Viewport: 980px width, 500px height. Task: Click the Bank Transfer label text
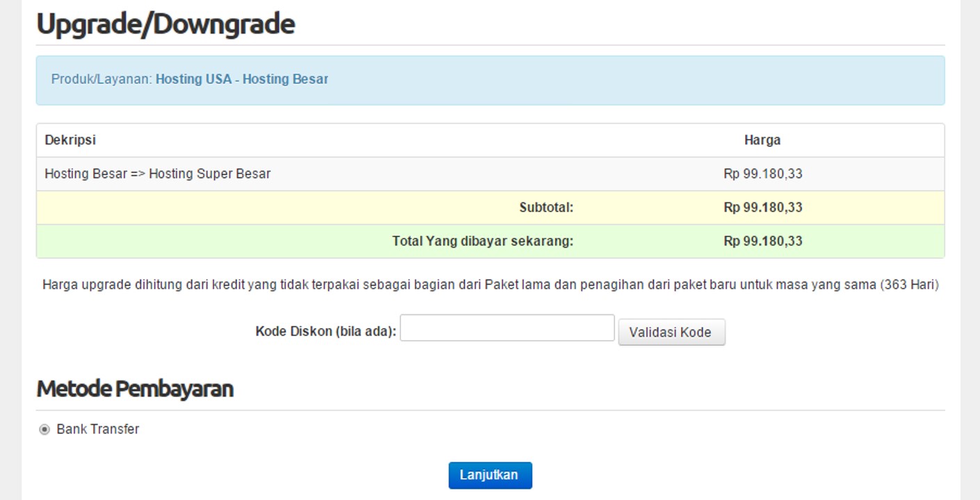point(98,429)
